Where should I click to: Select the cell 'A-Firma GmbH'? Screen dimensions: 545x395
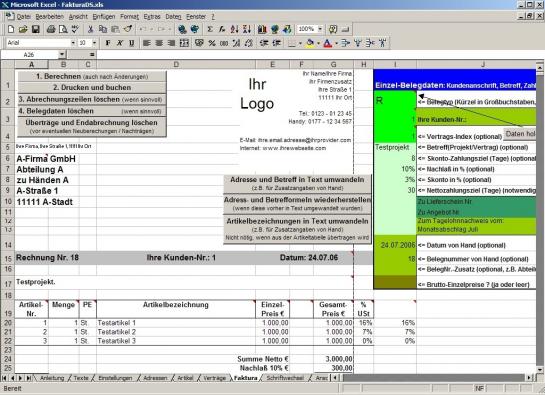coord(46,159)
